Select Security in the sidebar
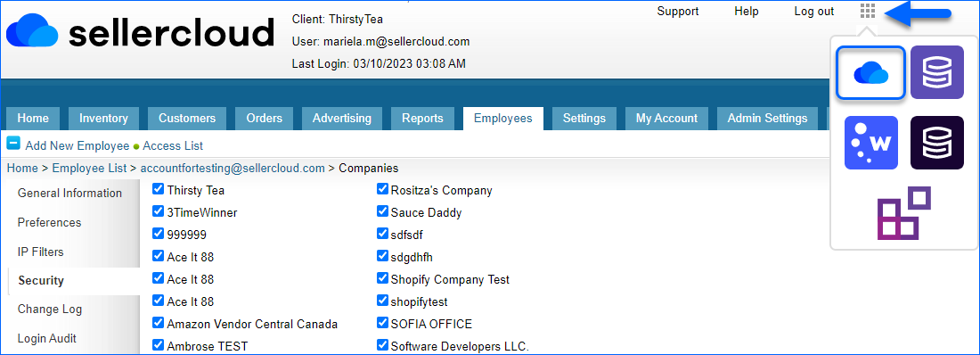The height and width of the screenshot is (355, 980). (x=41, y=280)
